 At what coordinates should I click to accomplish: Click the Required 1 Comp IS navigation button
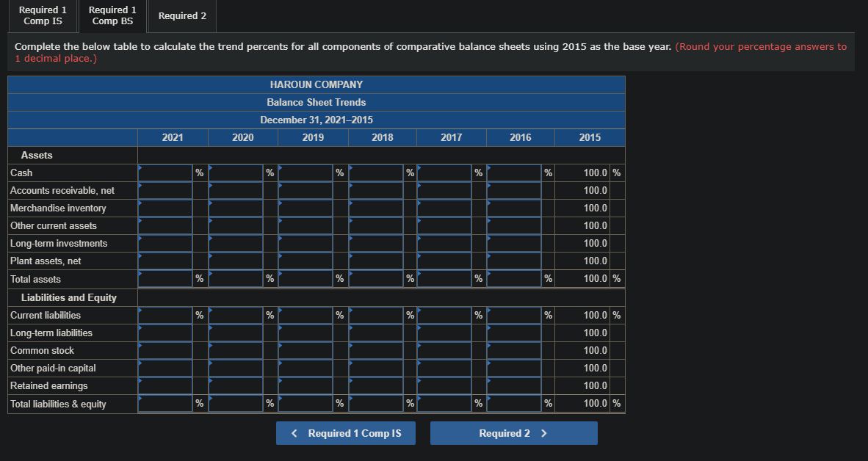click(x=345, y=433)
